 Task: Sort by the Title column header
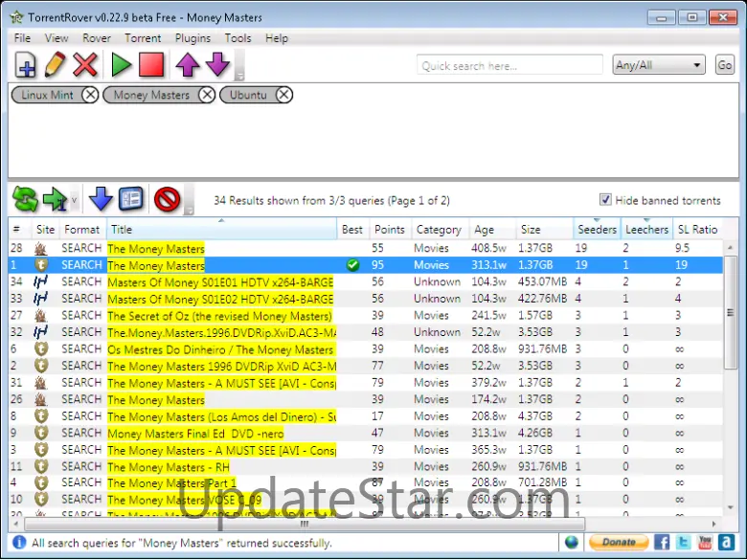pyautogui.click(x=221, y=230)
